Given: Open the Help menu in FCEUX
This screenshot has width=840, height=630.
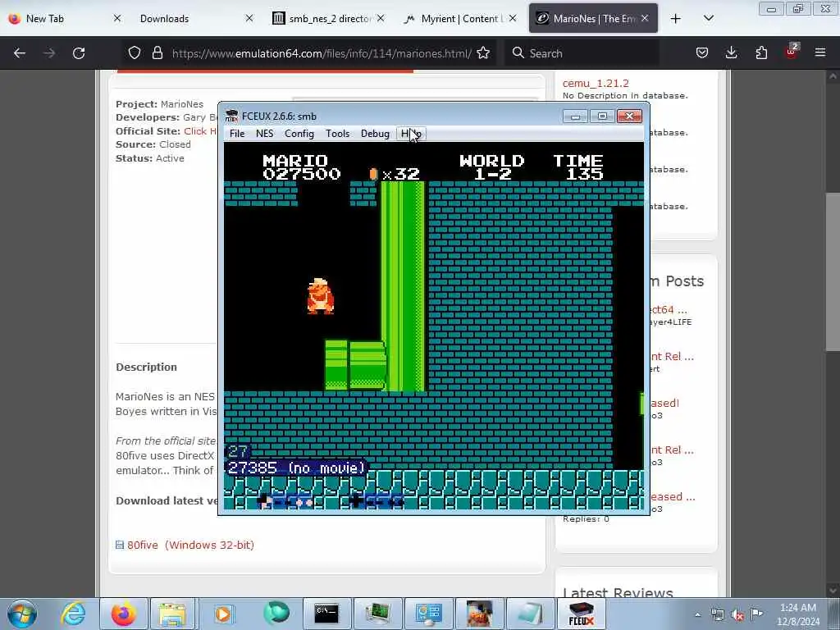Looking at the screenshot, I should pos(411,134).
